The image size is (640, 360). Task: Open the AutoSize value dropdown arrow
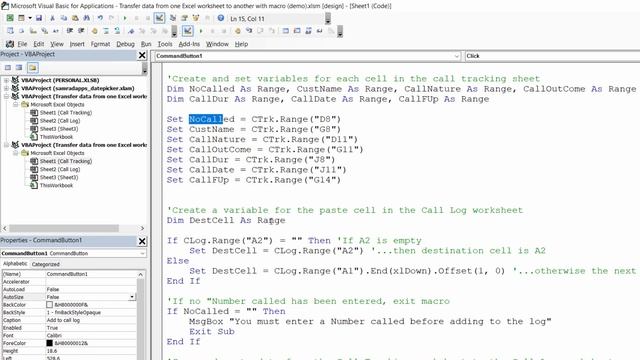pyautogui.click(x=132, y=297)
